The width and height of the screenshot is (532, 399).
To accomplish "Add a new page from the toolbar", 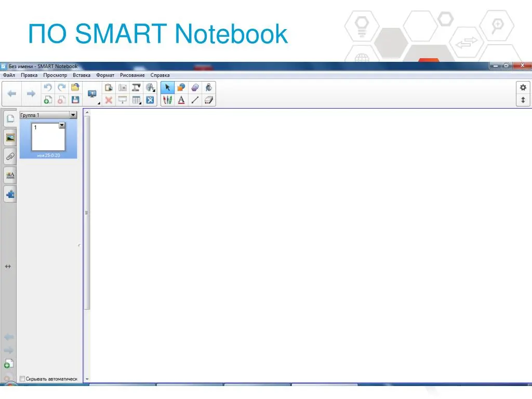I will click(x=48, y=100).
